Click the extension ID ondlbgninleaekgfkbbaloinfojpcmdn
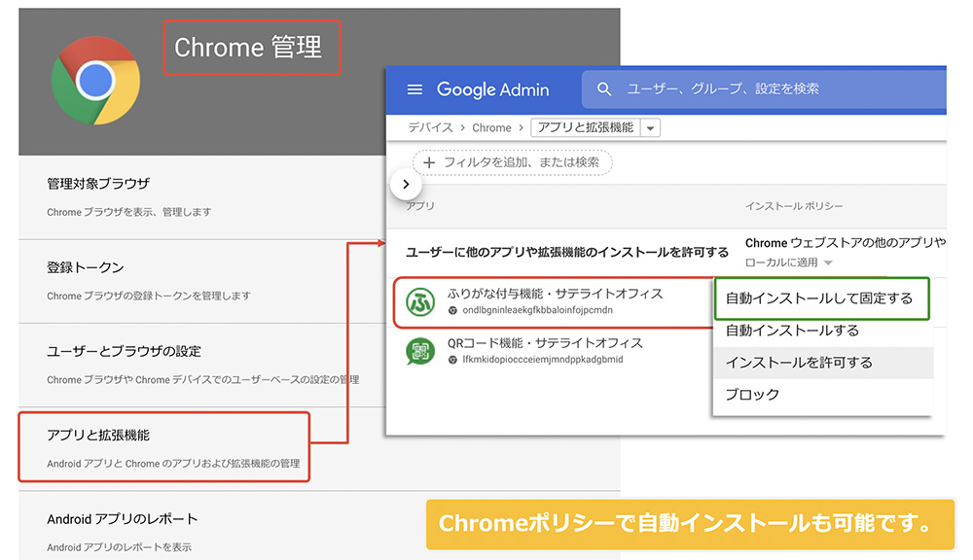This screenshot has height=560, width=973. click(x=537, y=310)
